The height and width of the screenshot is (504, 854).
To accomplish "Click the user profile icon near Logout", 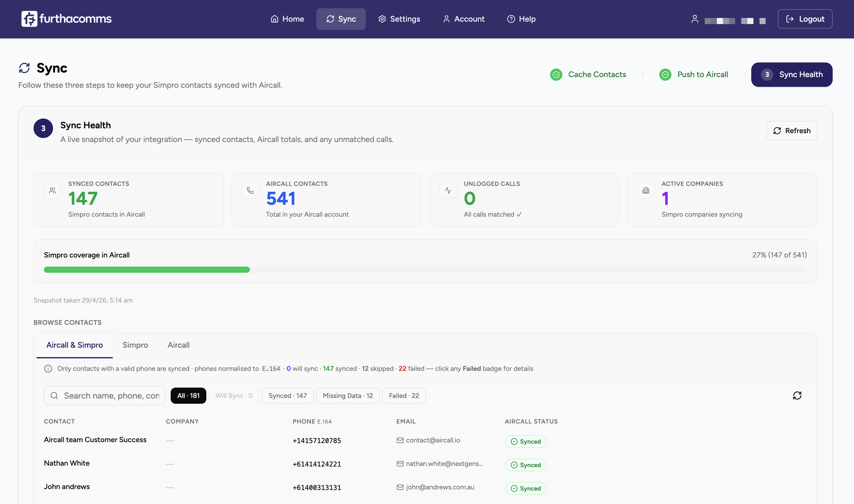I will [x=695, y=19].
